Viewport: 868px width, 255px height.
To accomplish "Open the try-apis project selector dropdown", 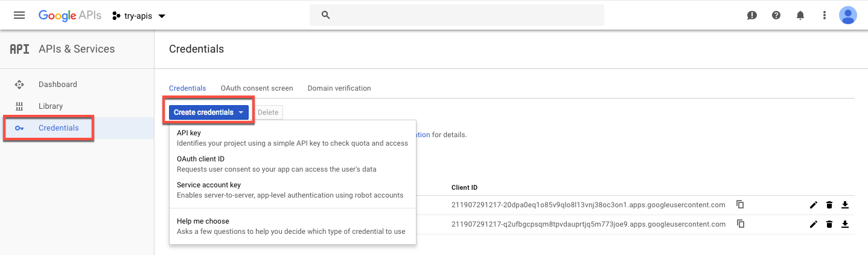I will [139, 16].
